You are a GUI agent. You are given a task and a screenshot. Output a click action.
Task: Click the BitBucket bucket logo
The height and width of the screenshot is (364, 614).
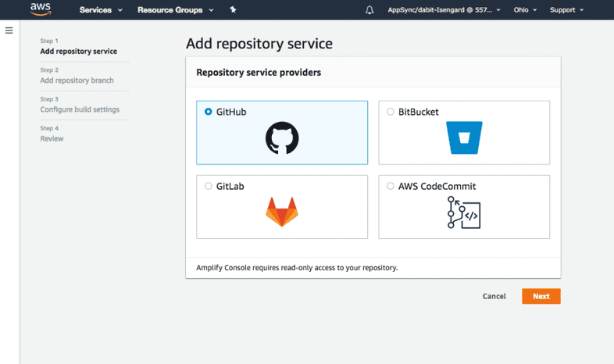(464, 137)
